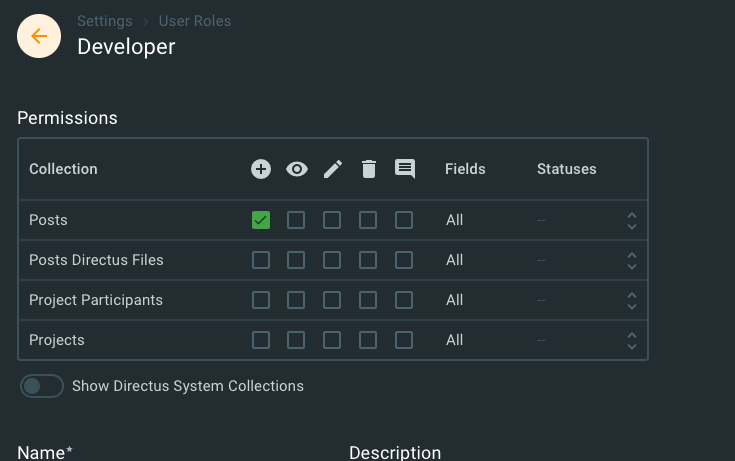
Task: Uncheck the create permission for Posts
Action: [261, 220]
